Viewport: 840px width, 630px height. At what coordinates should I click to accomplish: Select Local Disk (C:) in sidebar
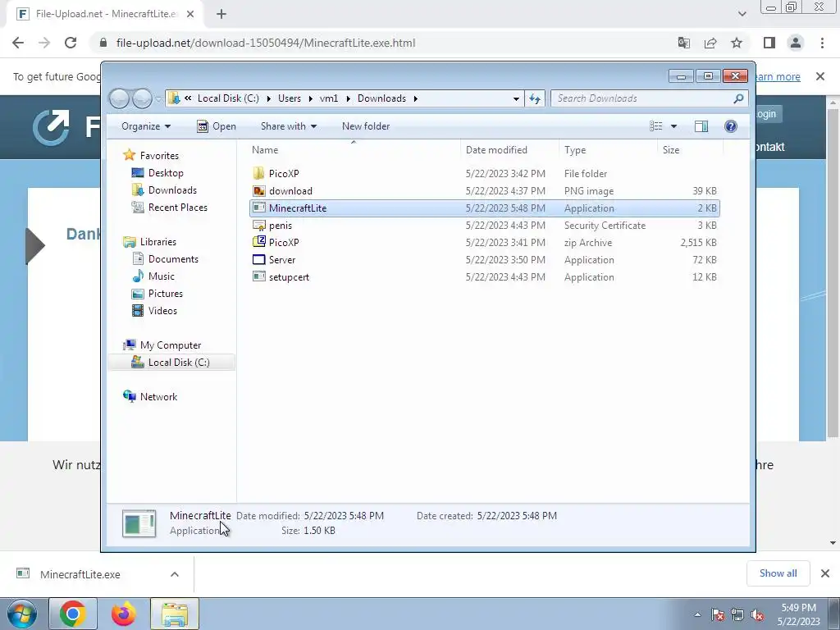171,363
